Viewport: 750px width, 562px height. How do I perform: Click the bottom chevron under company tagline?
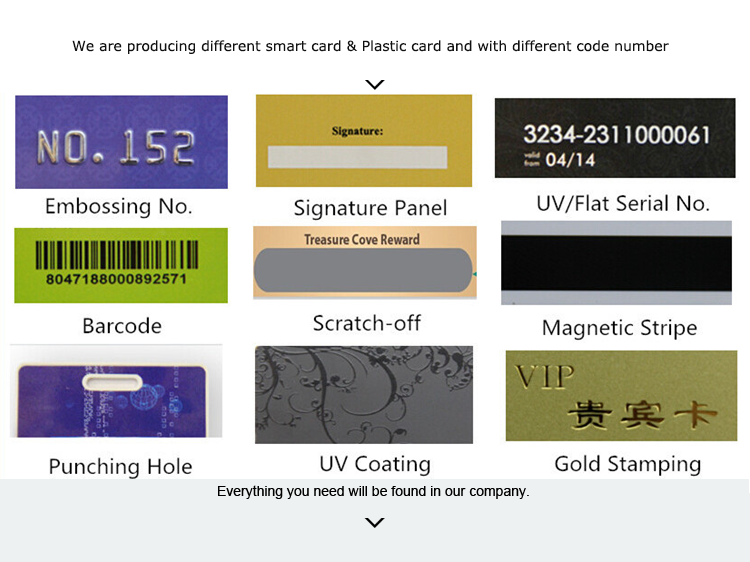pos(375,522)
